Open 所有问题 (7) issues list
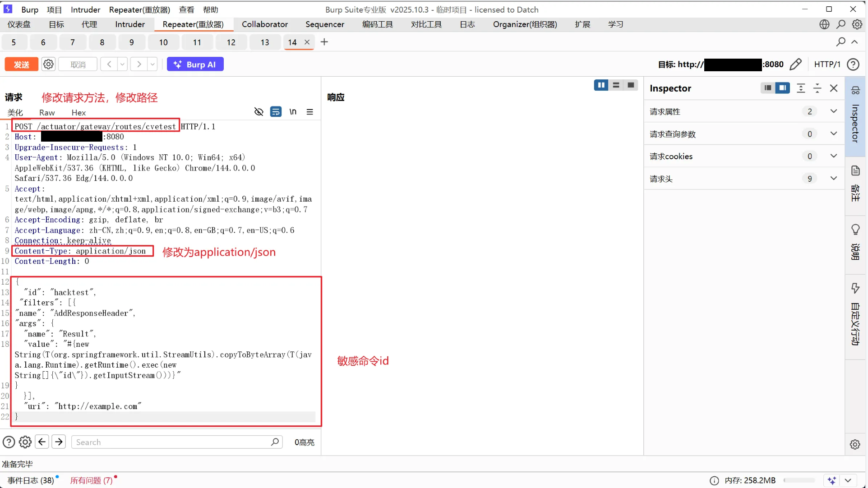 click(x=91, y=480)
